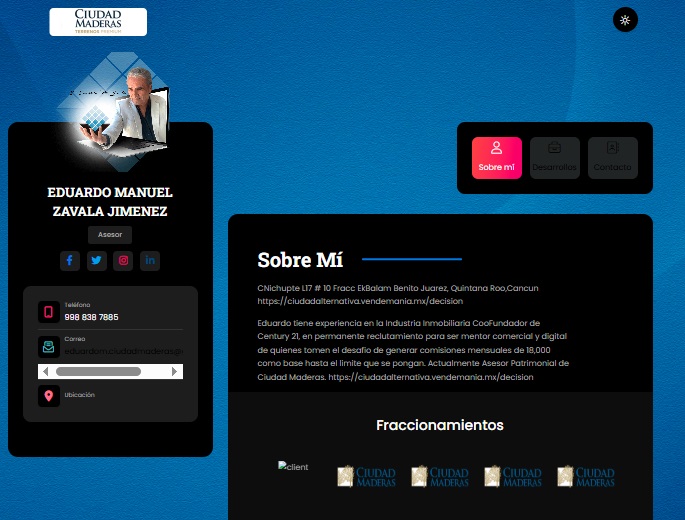This screenshot has width=685, height=520.
Task: Open the Facebook profile icon
Action: click(x=70, y=261)
